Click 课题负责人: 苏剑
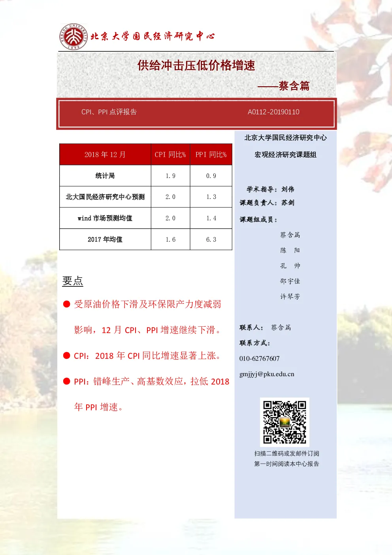 (x=267, y=203)
